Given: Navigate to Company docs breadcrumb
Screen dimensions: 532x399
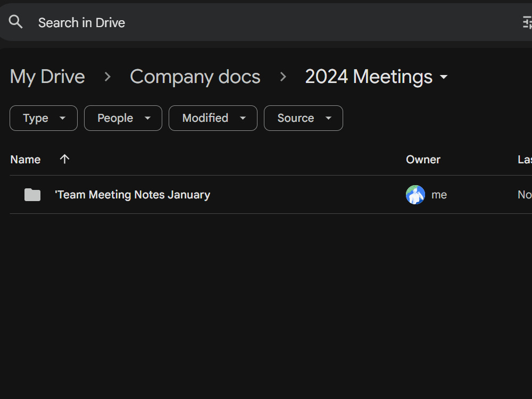Looking at the screenshot, I should [x=195, y=77].
